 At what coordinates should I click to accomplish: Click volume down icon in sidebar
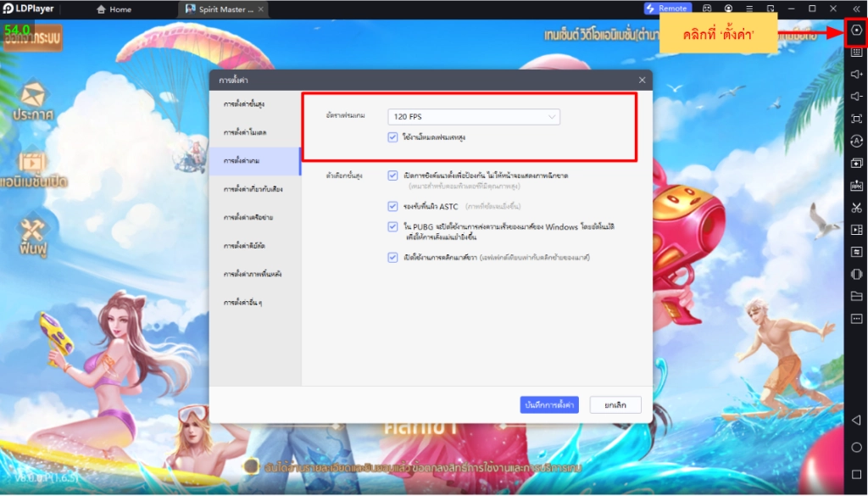[x=856, y=97]
